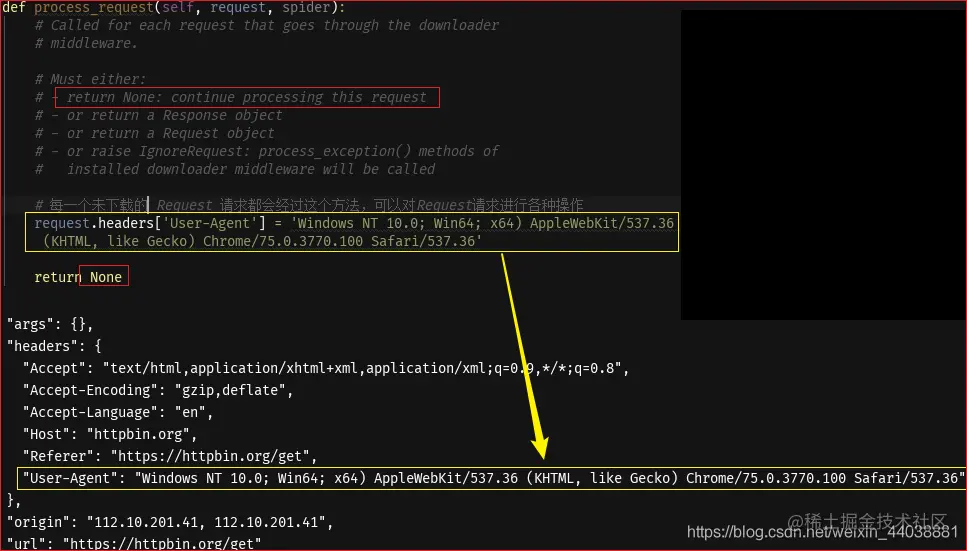Screen dimensions: 967x551
Task: Click comment 'installed downloader middleware will be called'
Action: [x=251, y=169]
